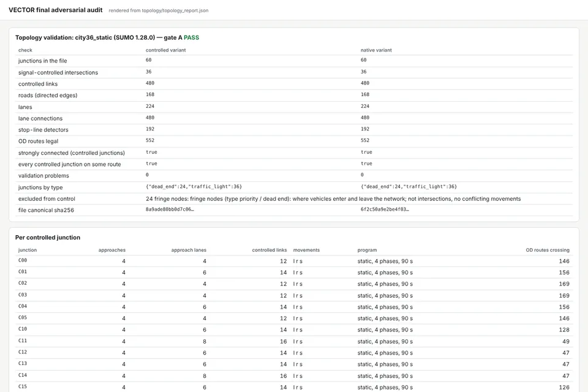Click the "native variant" column header
The image size is (588, 392).
click(x=376, y=50)
